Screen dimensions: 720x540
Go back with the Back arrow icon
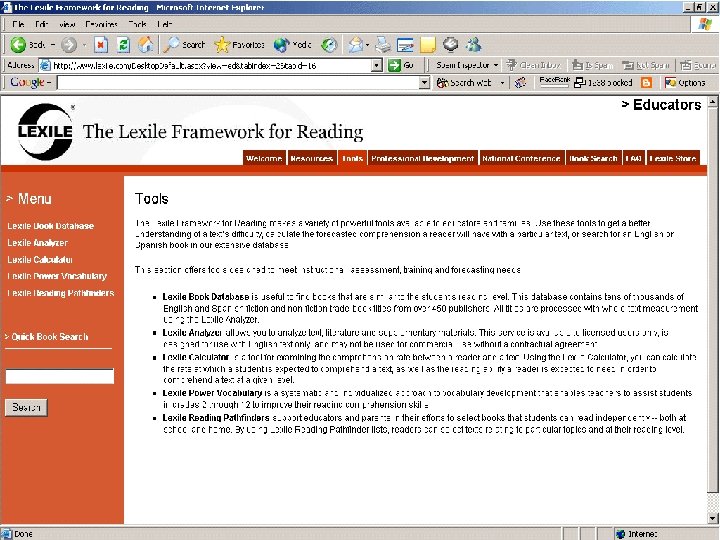pos(18,45)
